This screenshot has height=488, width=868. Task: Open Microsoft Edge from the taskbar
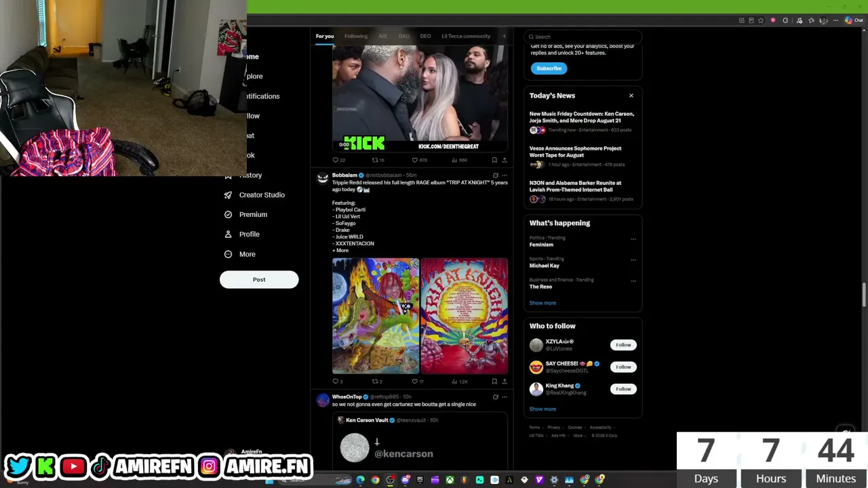click(360, 480)
